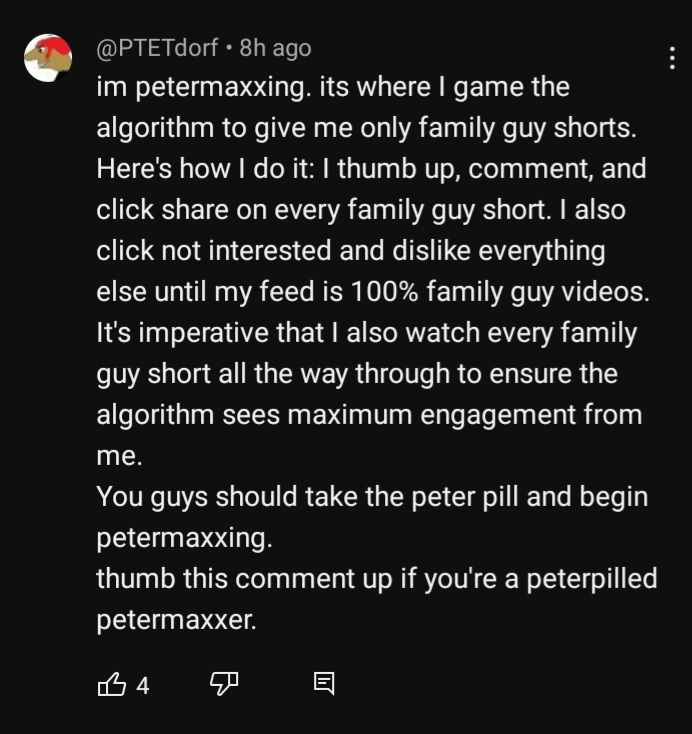Click the like count number 4

(x=142, y=686)
